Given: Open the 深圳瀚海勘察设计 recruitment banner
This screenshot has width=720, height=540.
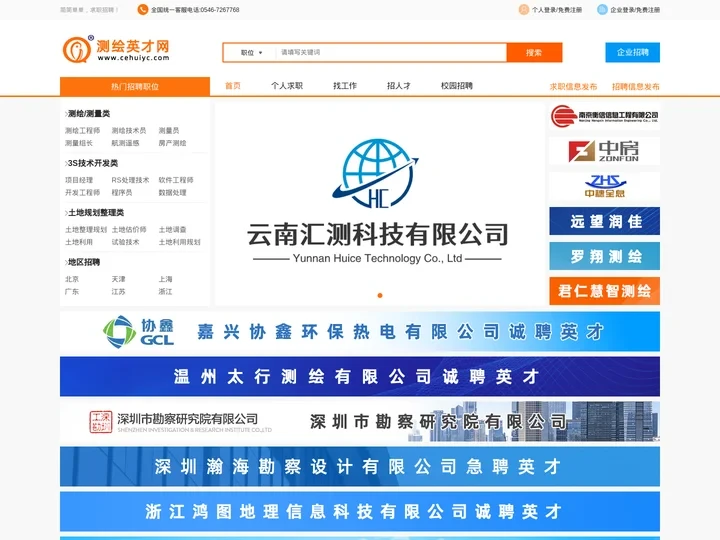Looking at the screenshot, I should pyautogui.click(x=360, y=467).
